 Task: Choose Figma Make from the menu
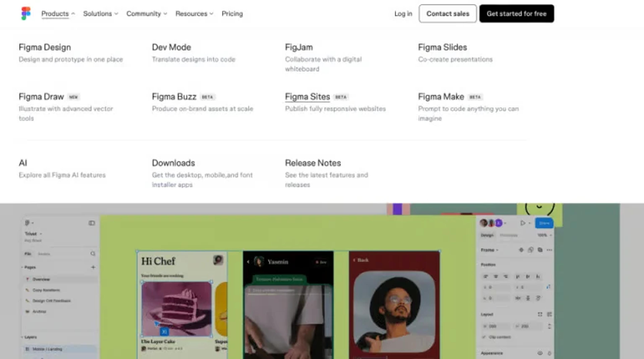coord(441,96)
